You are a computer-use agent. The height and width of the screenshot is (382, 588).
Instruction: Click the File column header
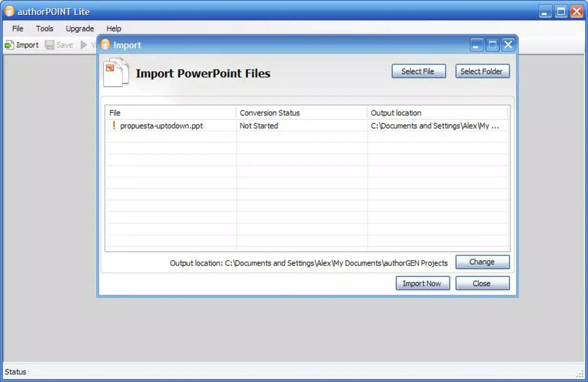[171, 113]
